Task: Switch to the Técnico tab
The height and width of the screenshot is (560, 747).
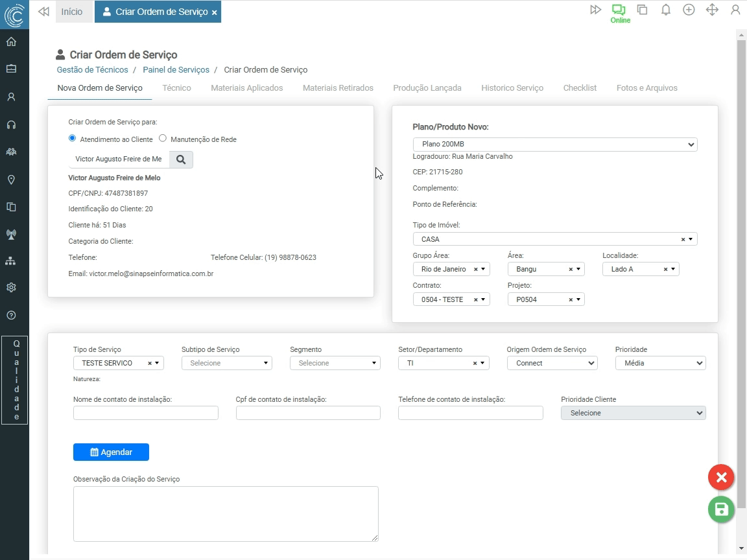Action: click(x=176, y=88)
